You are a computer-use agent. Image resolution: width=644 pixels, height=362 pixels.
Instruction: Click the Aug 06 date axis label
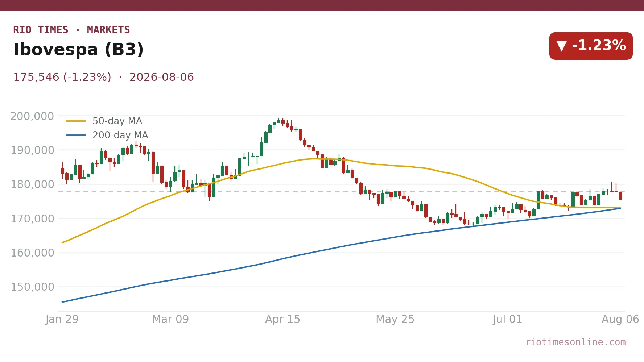click(620, 319)
